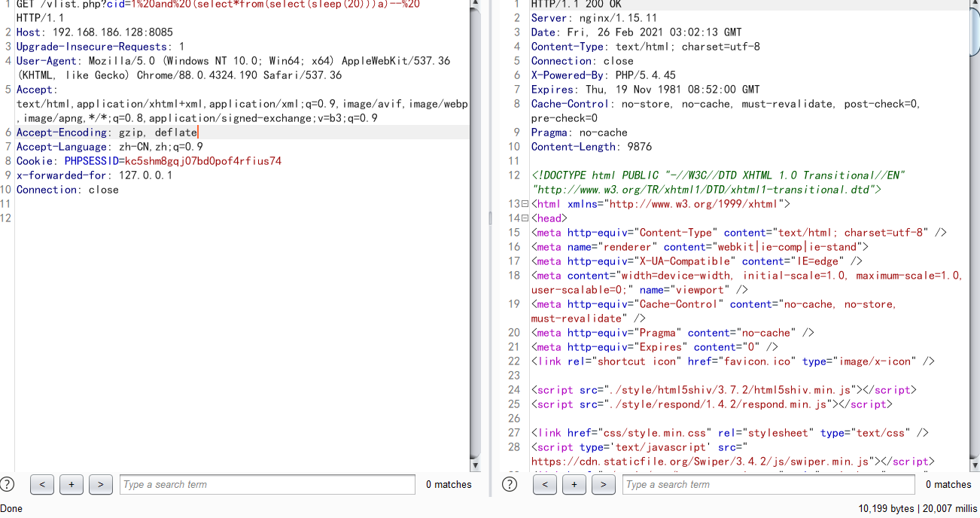Click the Server: nginx/1.15.11 header
The height and width of the screenshot is (518, 980).
point(595,18)
